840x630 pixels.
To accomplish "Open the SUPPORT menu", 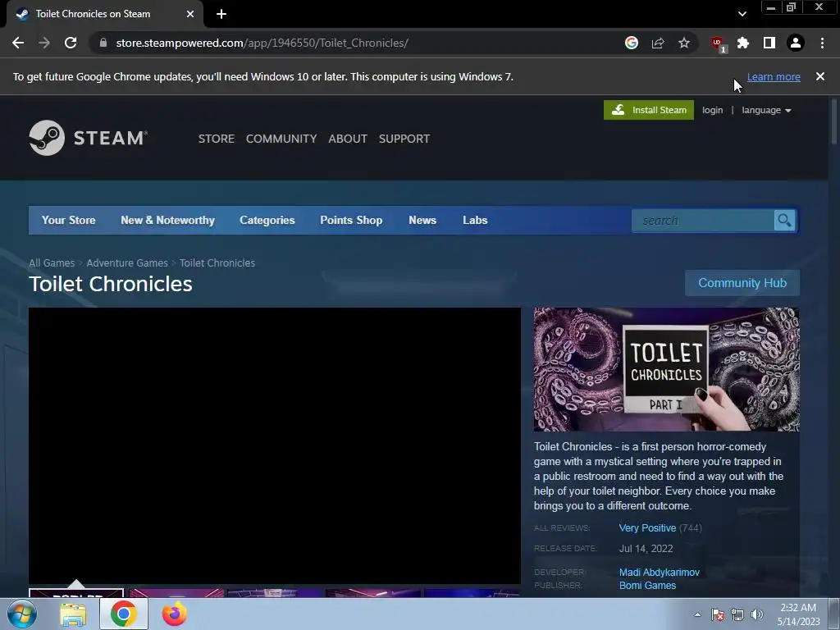I will [404, 139].
